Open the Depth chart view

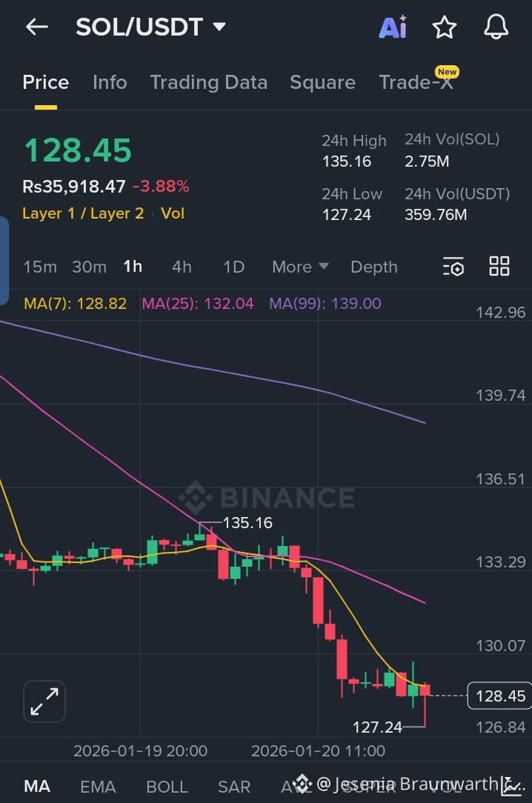point(373,267)
